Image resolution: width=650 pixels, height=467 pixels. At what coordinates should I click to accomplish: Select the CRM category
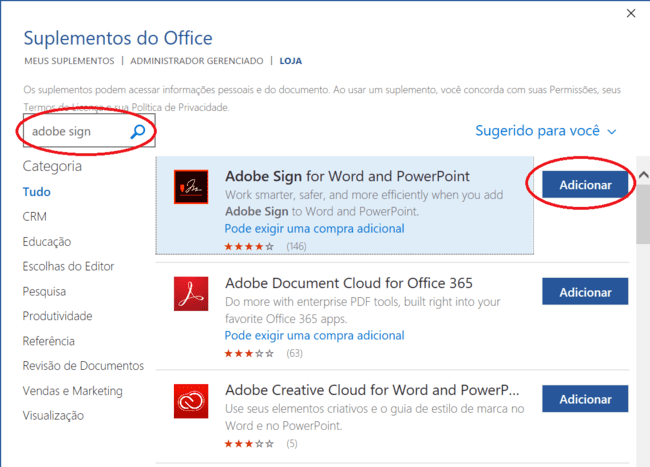coord(34,217)
